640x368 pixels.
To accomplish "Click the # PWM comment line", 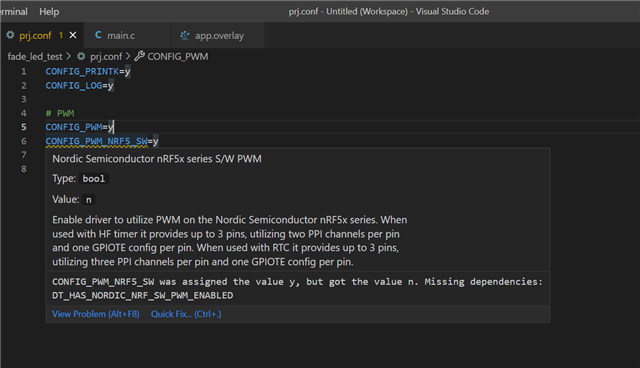I will (x=60, y=113).
